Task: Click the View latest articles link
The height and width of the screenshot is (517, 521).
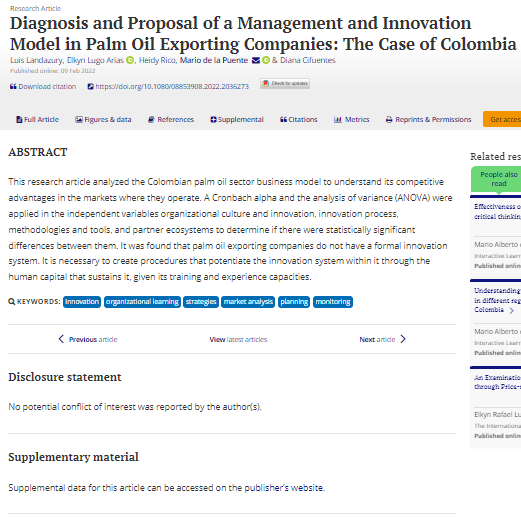Action: (x=238, y=339)
